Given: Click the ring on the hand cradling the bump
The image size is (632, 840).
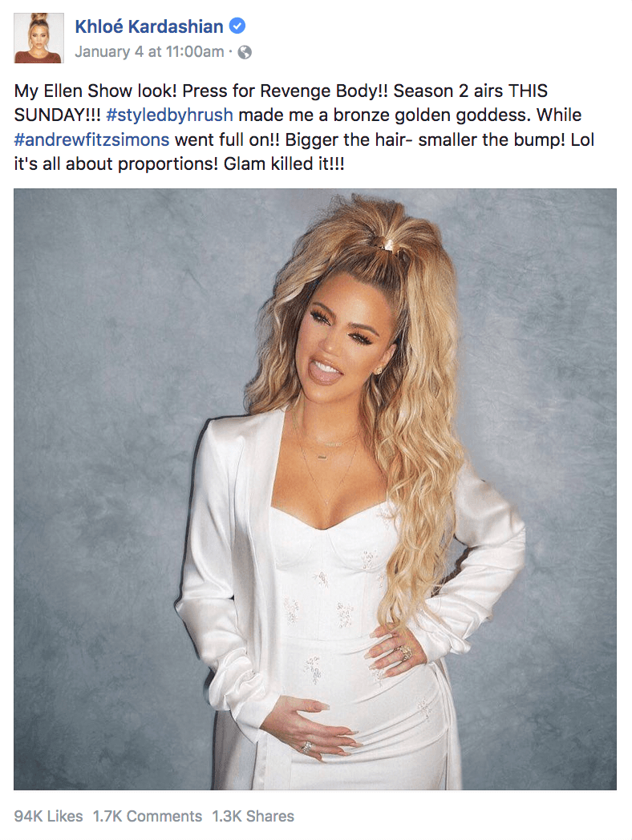Looking at the screenshot, I should click(306, 747).
